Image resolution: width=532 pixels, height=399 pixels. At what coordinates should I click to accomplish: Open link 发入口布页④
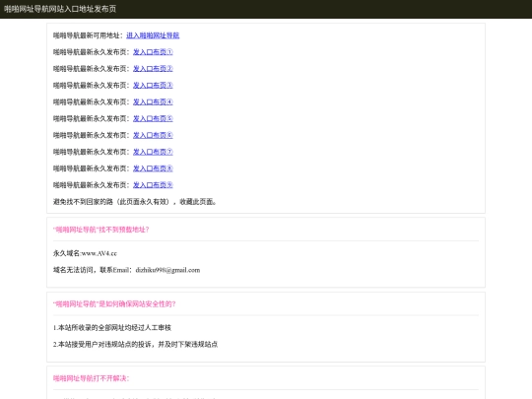[x=153, y=101]
